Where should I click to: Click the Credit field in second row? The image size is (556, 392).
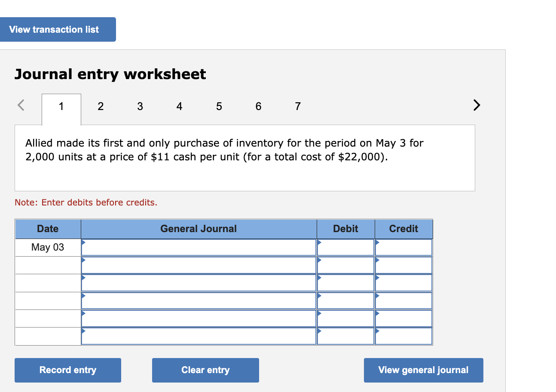(x=403, y=265)
